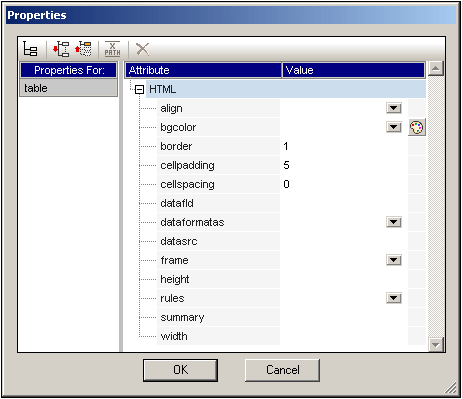This screenshot has height=399, width=462.
Task: Select the rules attribute row
Action: [x=218, y=298]
